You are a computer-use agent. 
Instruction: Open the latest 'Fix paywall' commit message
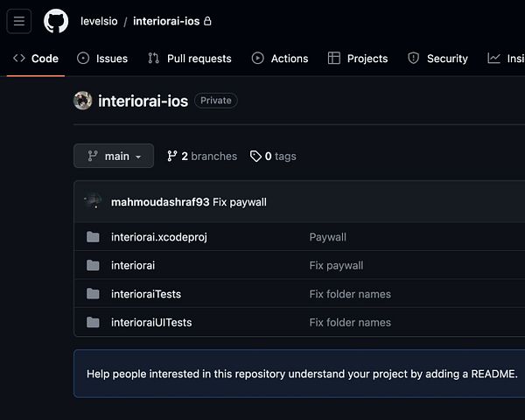[x=240, y=202]
